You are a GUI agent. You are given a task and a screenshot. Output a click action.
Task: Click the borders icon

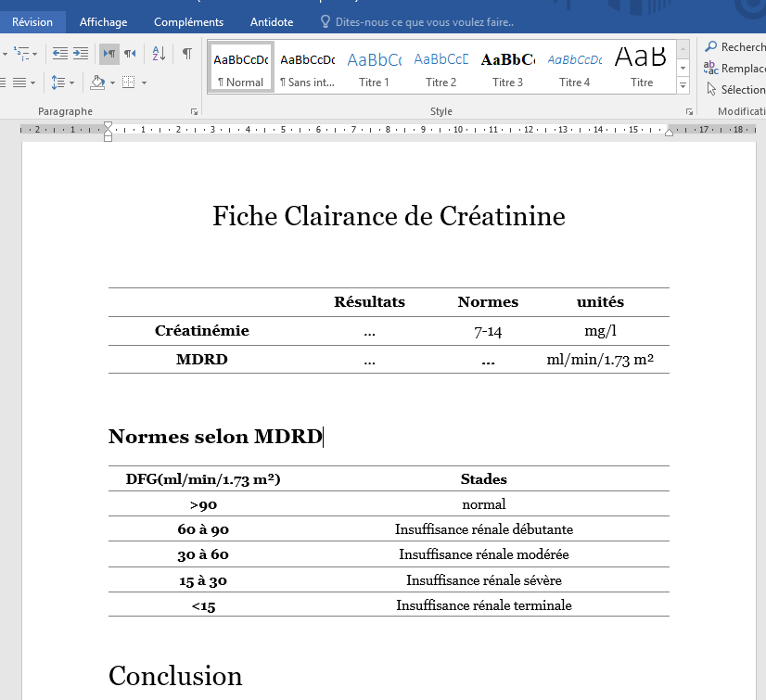[x=129, y=83]
